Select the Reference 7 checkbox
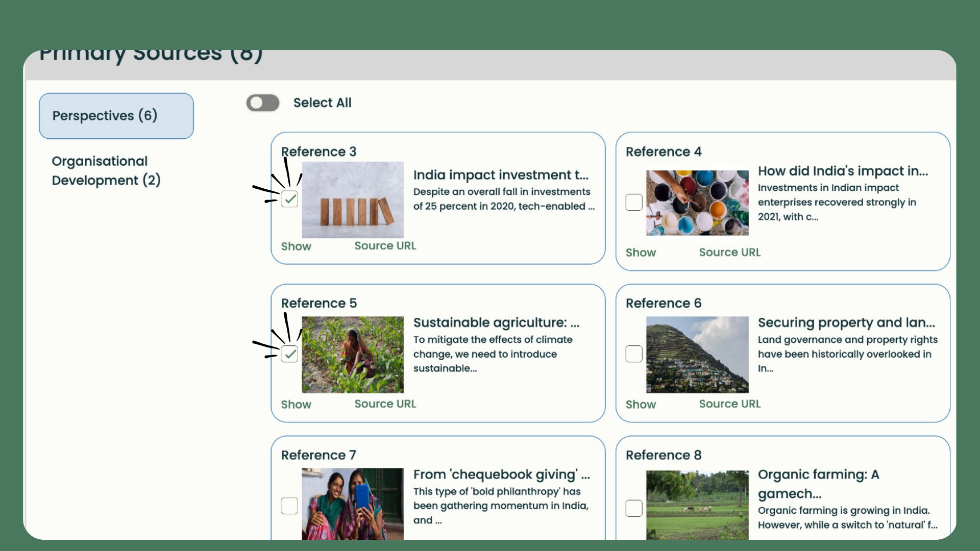The image size is (980, 551). pos(289,506)
